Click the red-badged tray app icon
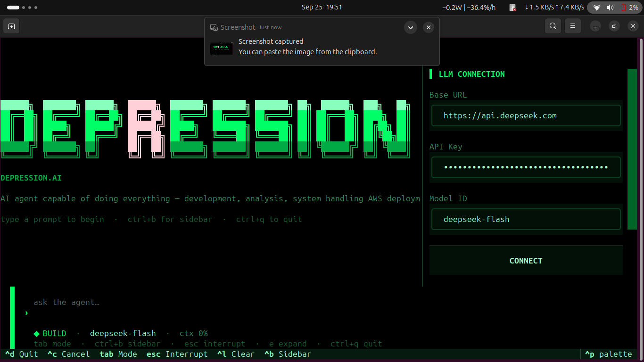The image size is (644, 362). point(513,7)
